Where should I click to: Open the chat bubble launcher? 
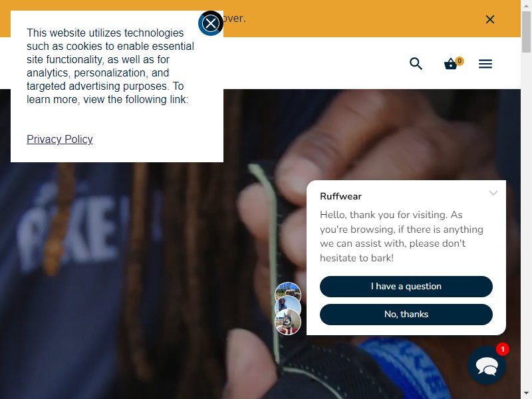pyautogui.click(x=487, y=365)
